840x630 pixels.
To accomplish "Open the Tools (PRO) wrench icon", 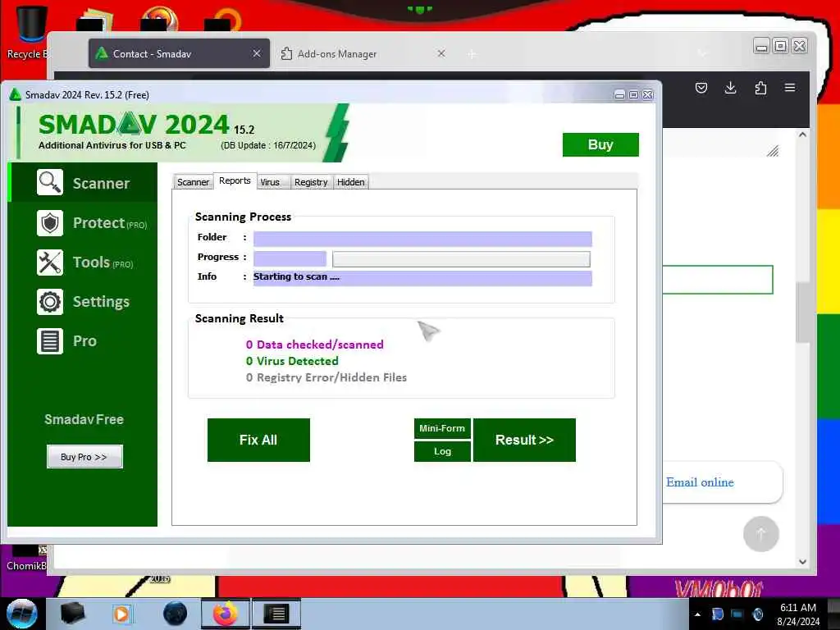I will point(50,262).
